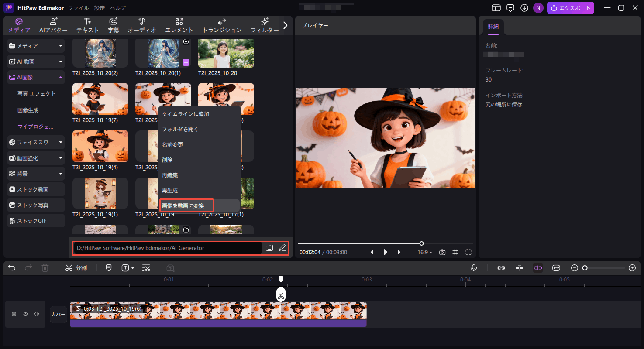Click the delete trash icon in timeline toolbar
This screenshot has width=644, height=349.
(45, 268)
